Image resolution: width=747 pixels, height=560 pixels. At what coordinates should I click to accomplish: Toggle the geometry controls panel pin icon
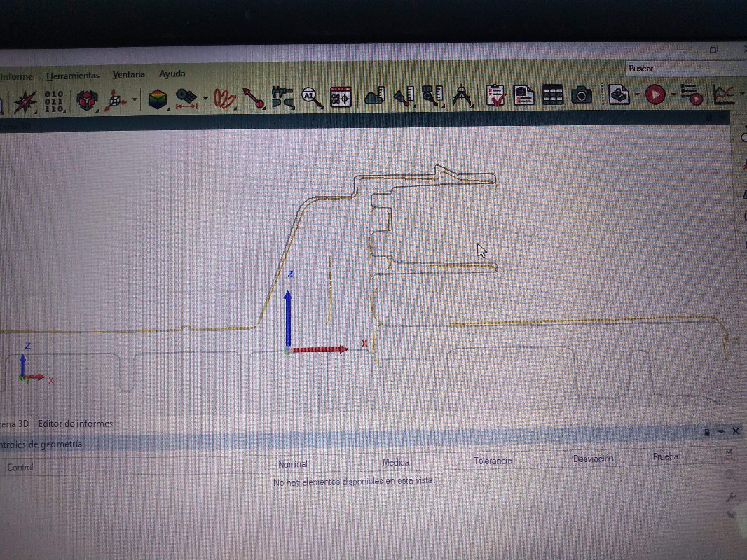tap(707, 432)
